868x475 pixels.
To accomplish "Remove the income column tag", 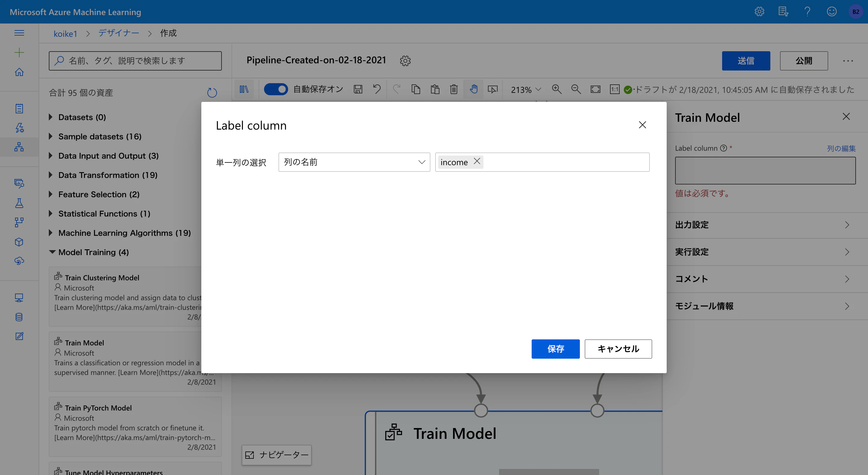I will coord(477,161).
